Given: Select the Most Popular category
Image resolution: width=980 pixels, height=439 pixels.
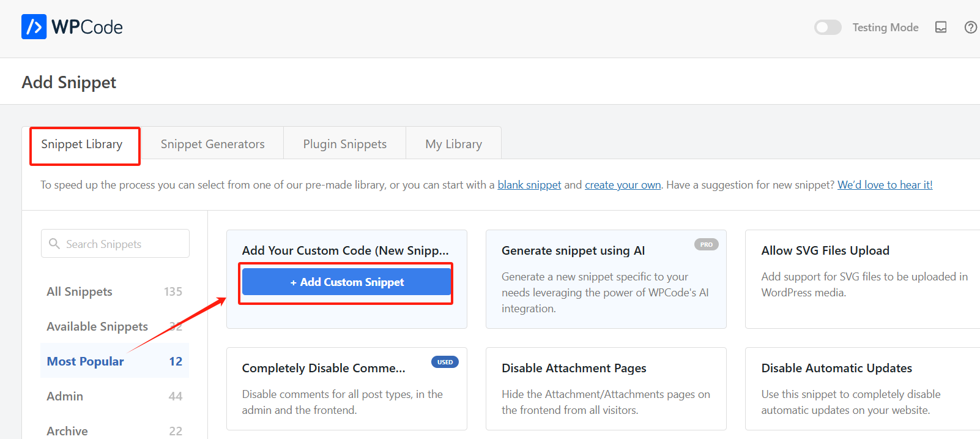Looking at the screenshot, I should (x=86, y=361).
